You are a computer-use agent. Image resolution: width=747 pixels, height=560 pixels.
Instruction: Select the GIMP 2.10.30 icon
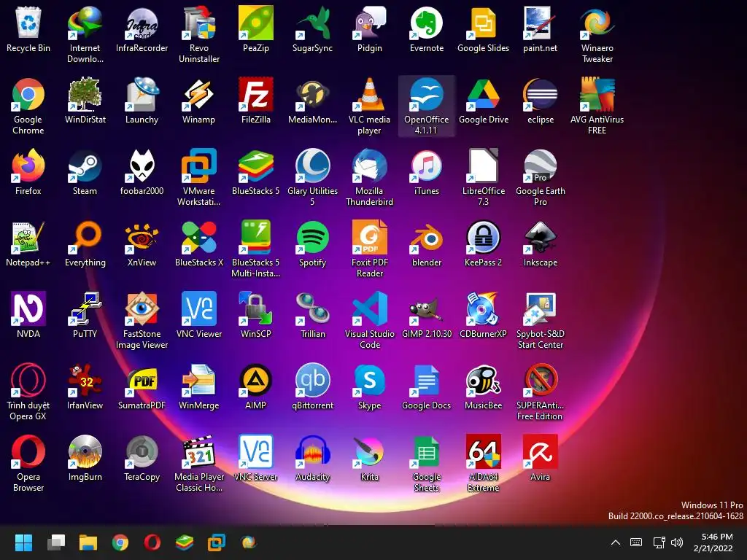click(x=426, y=309)
